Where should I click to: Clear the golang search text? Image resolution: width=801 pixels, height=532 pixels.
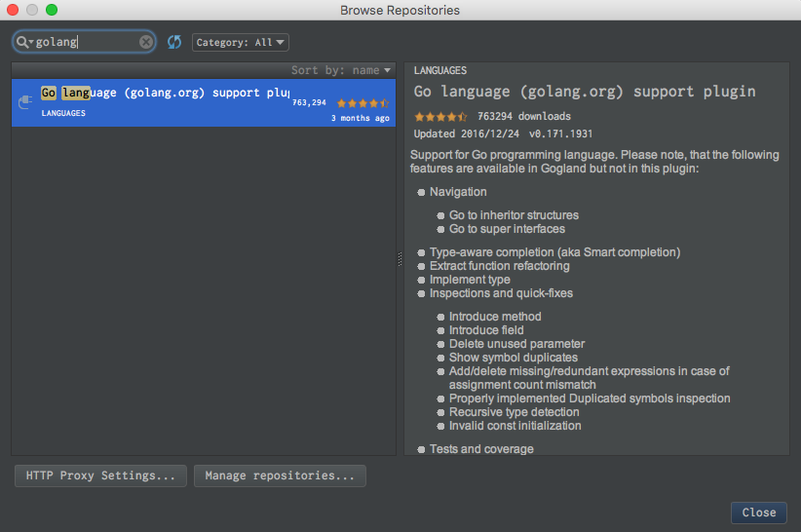click(145, 42)
